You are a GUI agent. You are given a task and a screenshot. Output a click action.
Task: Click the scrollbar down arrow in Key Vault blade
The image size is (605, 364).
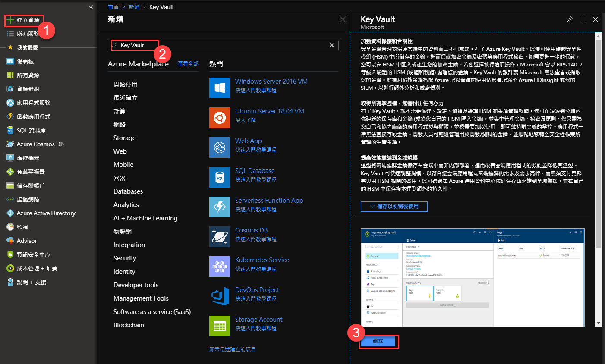point(598,323)
